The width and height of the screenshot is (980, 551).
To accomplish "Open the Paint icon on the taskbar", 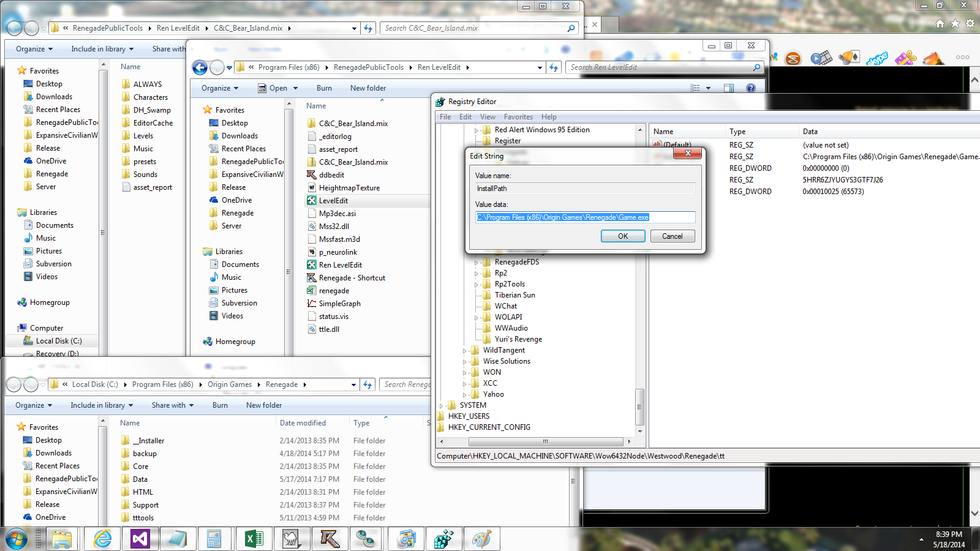I will [x=481, y=539].
